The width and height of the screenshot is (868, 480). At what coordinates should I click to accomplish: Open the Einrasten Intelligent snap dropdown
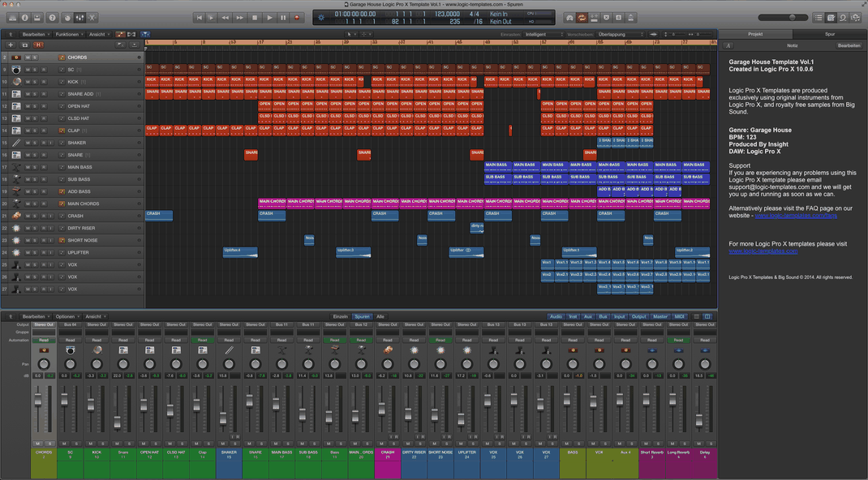(x=544, y=34)
